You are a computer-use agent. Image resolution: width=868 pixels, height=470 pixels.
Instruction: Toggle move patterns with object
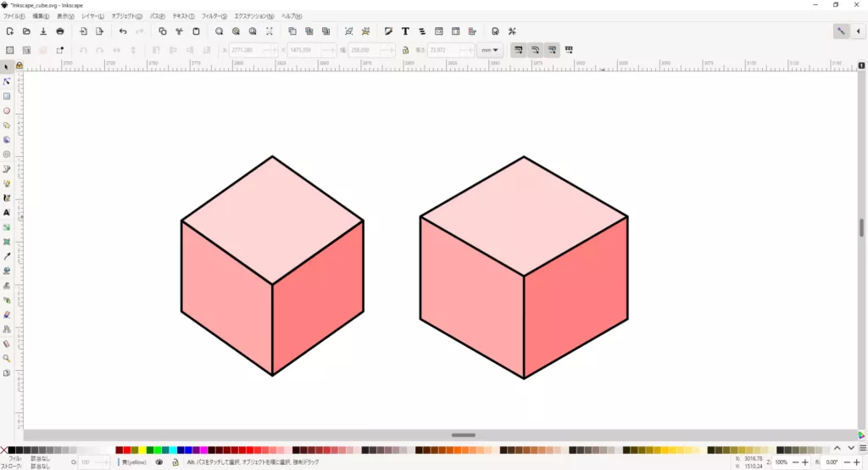569,50
